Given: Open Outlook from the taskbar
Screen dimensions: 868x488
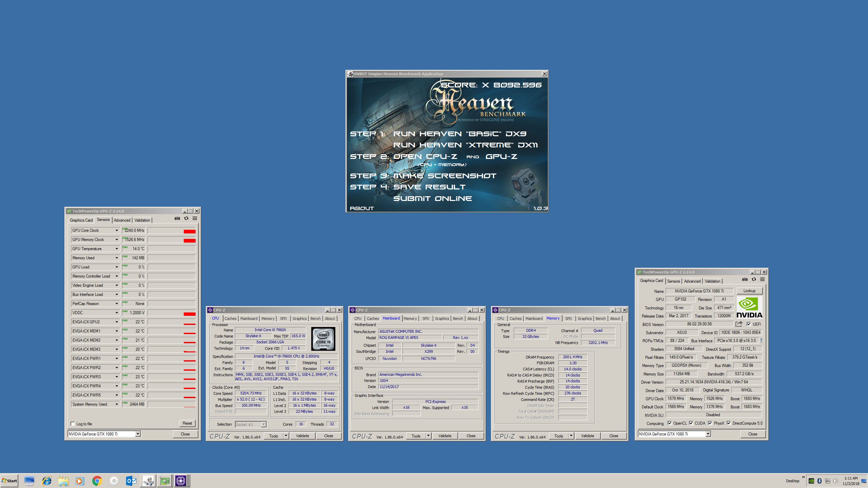Looking at the screenshot, I should coord(131,481).
